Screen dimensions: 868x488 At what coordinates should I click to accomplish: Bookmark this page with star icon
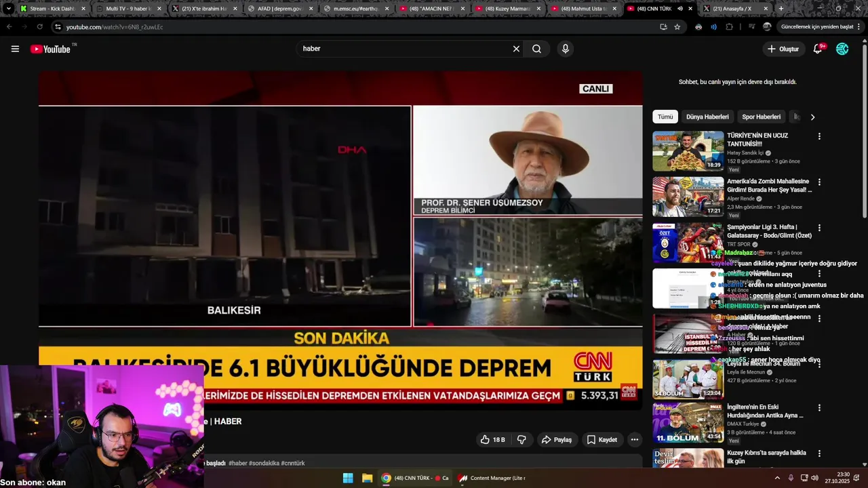click(x=677, y=27)
